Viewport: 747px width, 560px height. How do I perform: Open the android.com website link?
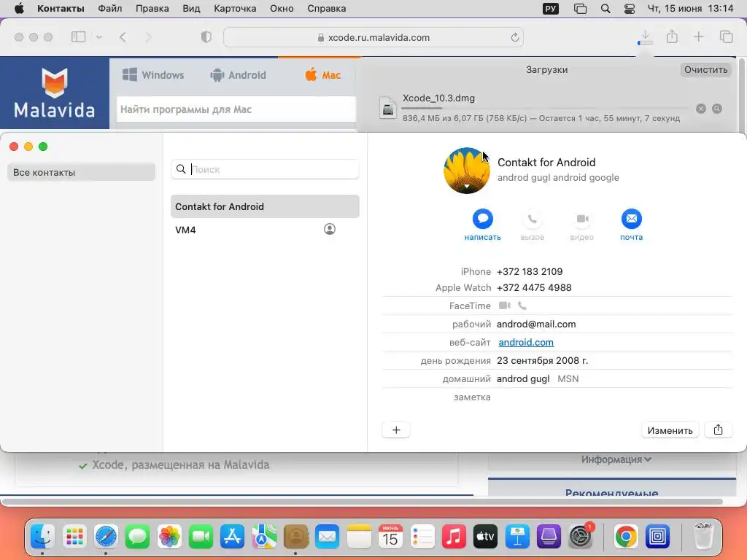pyautogui.click(x=526, y=342)
